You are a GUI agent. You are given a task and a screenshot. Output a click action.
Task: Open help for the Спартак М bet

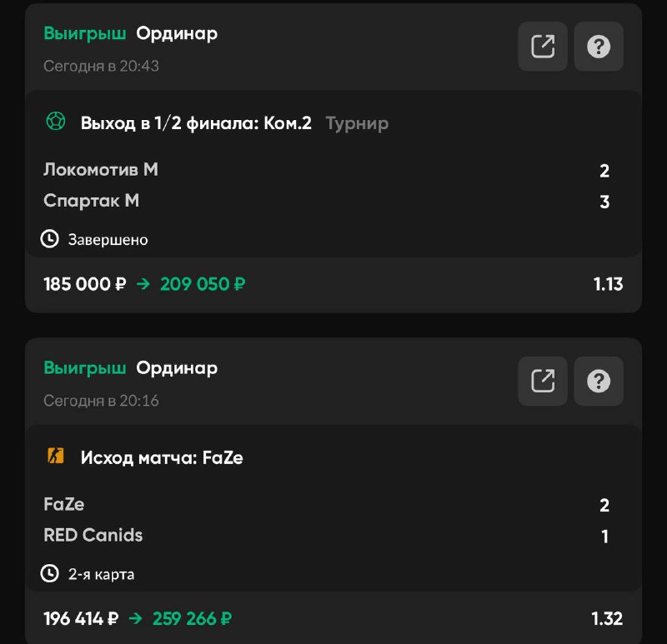599,47
